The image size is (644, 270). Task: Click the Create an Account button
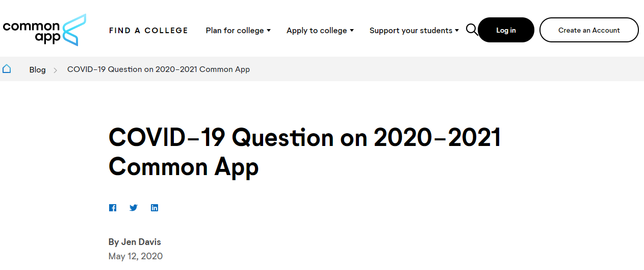pos(589,30)
